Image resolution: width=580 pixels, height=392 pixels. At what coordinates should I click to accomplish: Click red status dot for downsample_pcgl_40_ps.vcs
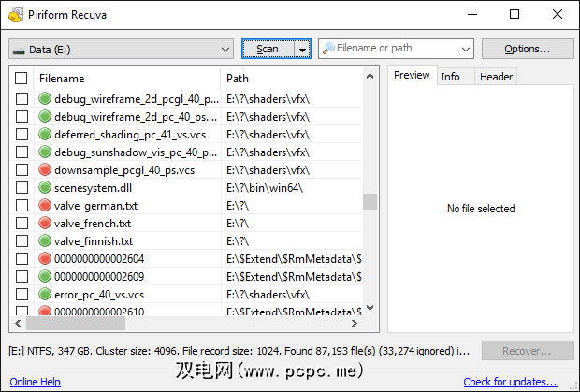pyautogui.click(x=45, y=169)
